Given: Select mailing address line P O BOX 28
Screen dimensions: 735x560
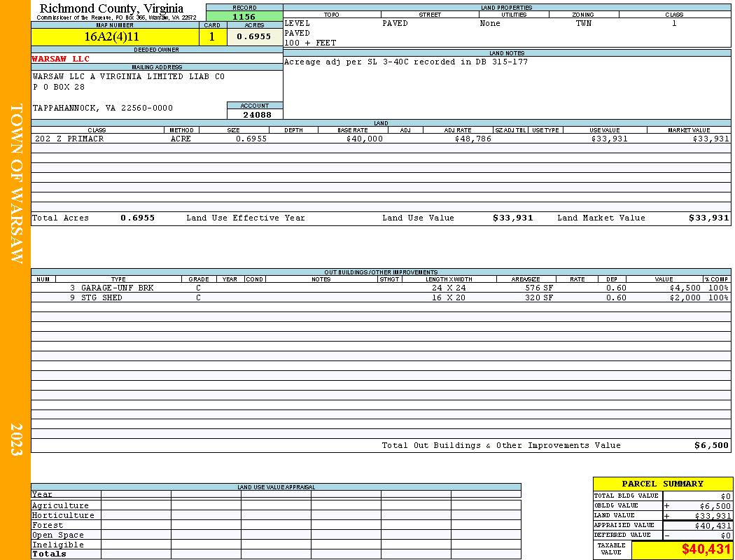Looking at the screenshot, I should point(59,87).
